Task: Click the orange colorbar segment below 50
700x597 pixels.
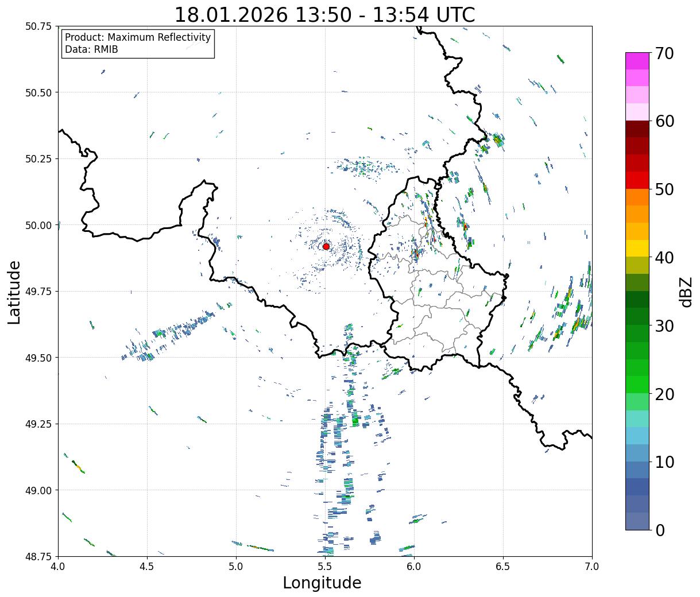Action: tap(637, 197)
